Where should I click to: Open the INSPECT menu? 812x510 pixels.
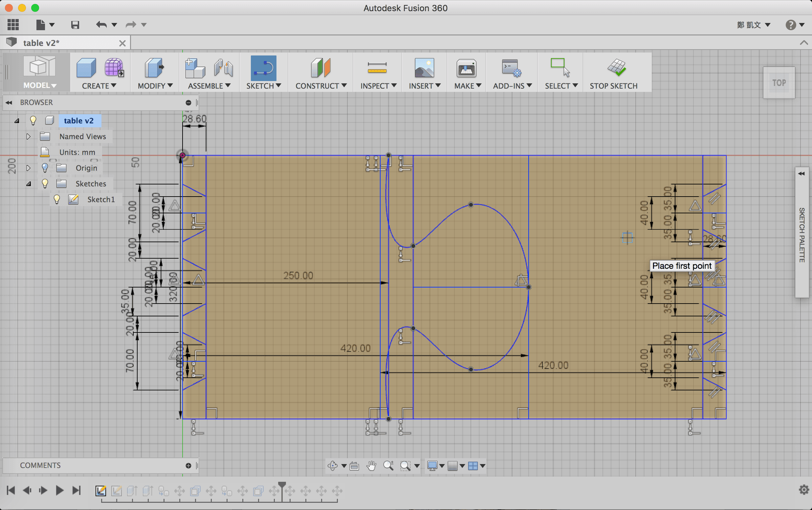tap(378, 86)
